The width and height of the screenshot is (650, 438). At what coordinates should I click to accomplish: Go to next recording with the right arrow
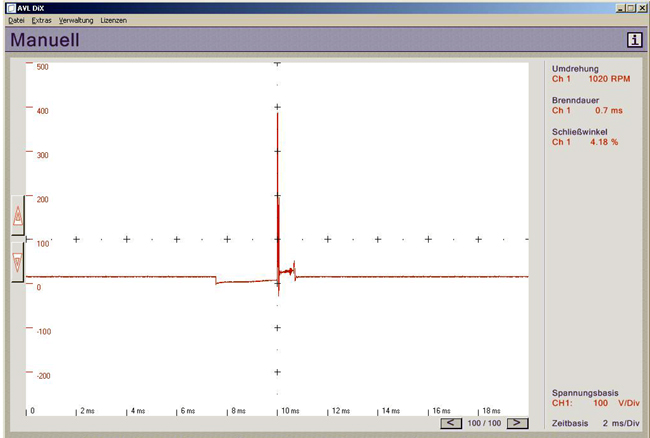pos(517,423)
